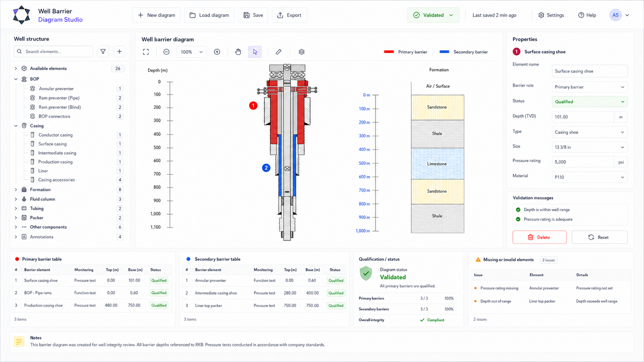The height and width of the screenshot is (362, 644).
Task: Collapse the BOP tree group
Action: [16, 79]
